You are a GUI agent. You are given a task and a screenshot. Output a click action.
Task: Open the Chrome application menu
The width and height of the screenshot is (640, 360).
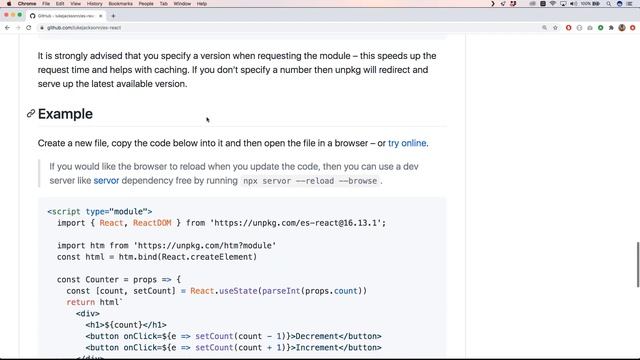pos(27,4)
